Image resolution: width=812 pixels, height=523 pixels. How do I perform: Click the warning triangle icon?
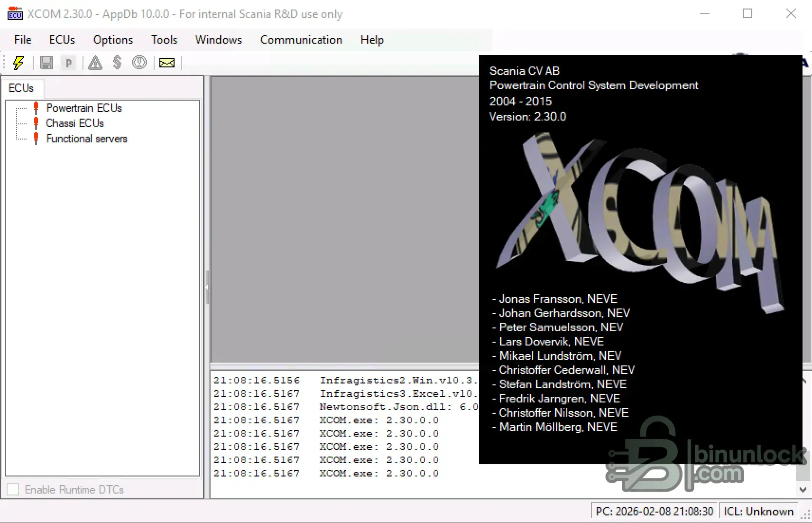click(95, 63)
